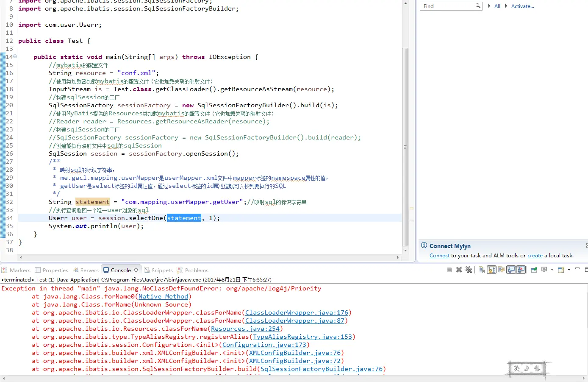Screen dimensions: 588x382
Task: Click the Connect Mylyn info icon
Action: tap(424, 245)
